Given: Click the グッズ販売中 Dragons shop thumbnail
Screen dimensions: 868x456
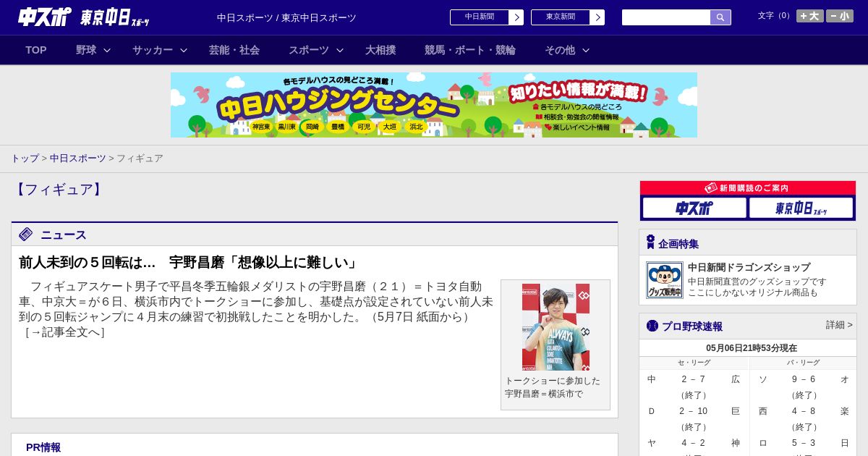Looking at the screenshot, I should coord(665,280).
